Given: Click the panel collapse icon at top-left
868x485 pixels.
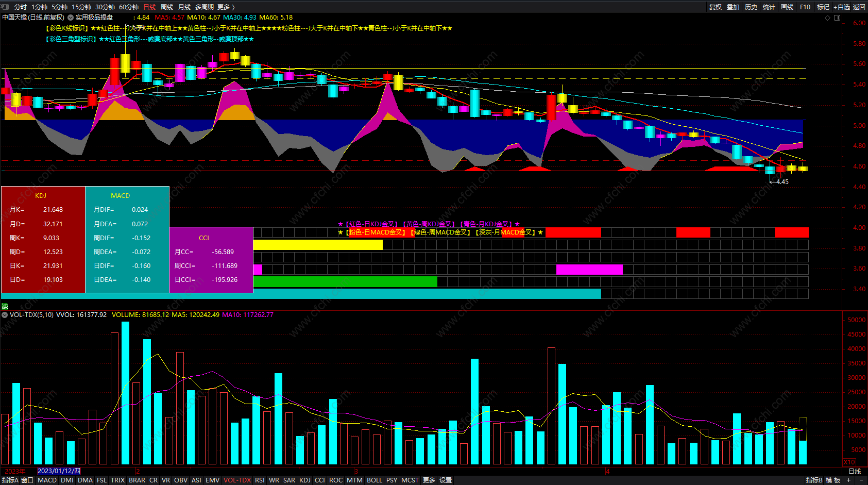Looking at the screenshot, I should coord(5,7).
